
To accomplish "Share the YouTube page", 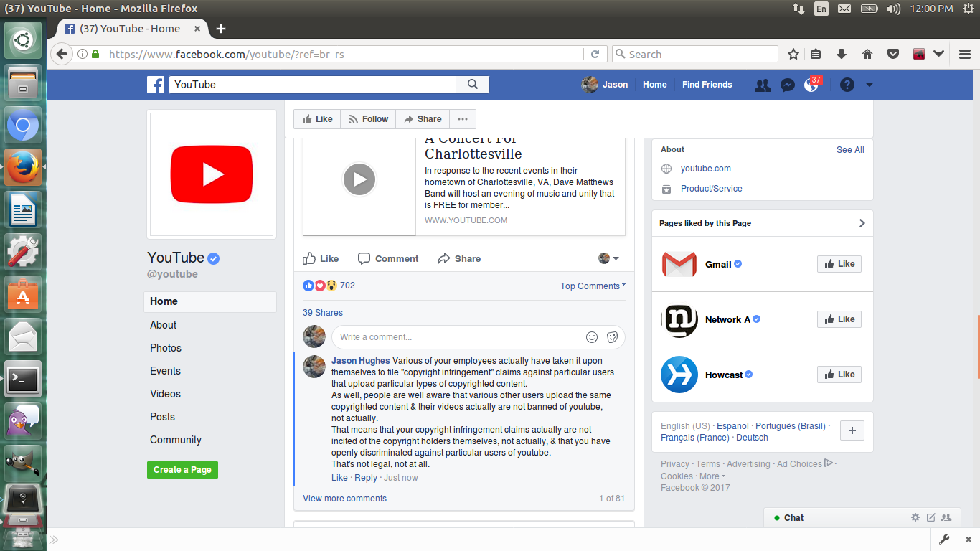I will pos(423,119).
